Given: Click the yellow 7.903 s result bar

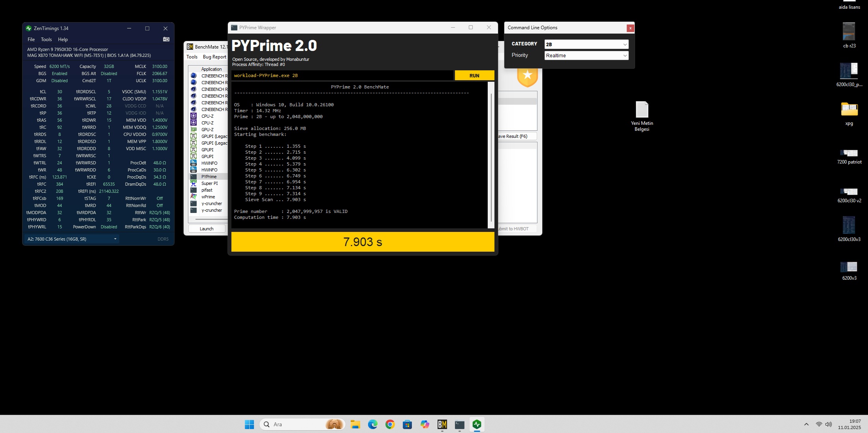Looking at the screenshot, I should pos(363,242).
